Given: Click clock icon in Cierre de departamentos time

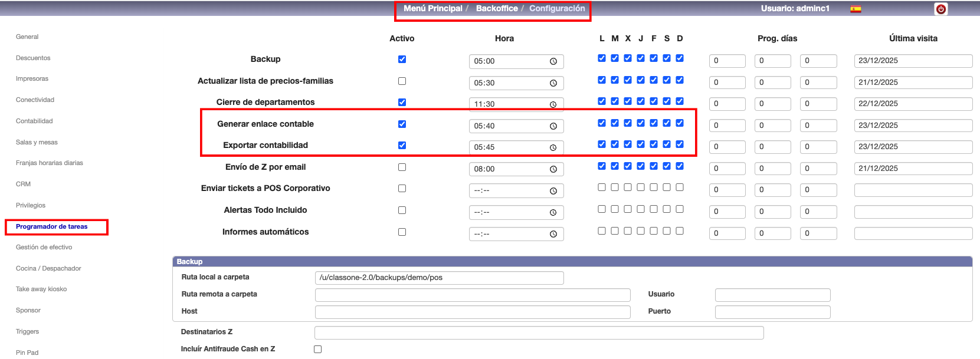Looking at the screenshot, I should click(553, 104).
